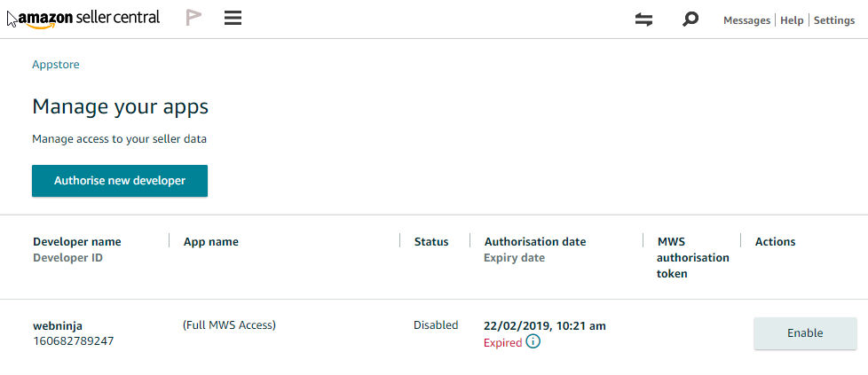The image size is (868, 375).
Task: Click the Status column header
Action: tap(431, 242)
